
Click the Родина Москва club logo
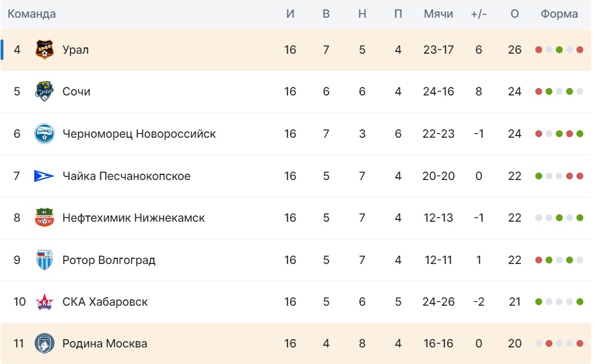click(44, 343)
